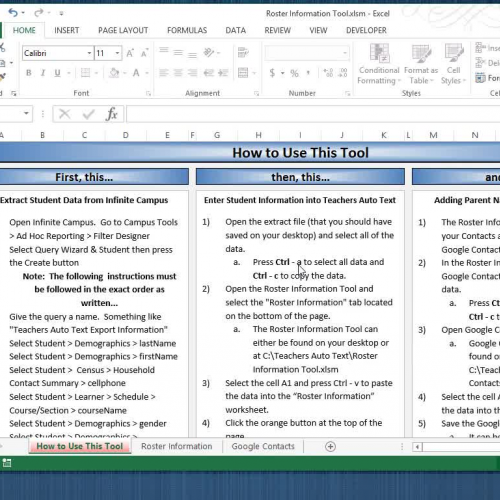The image size is (500, 500).
Task: Expand underline style dropdown arrow
Action: point(69,73)
